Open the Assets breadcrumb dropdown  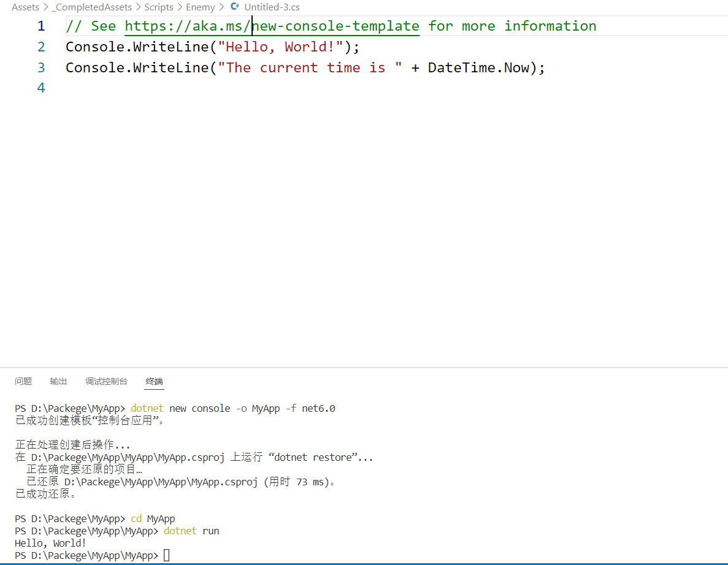[25, 7]
